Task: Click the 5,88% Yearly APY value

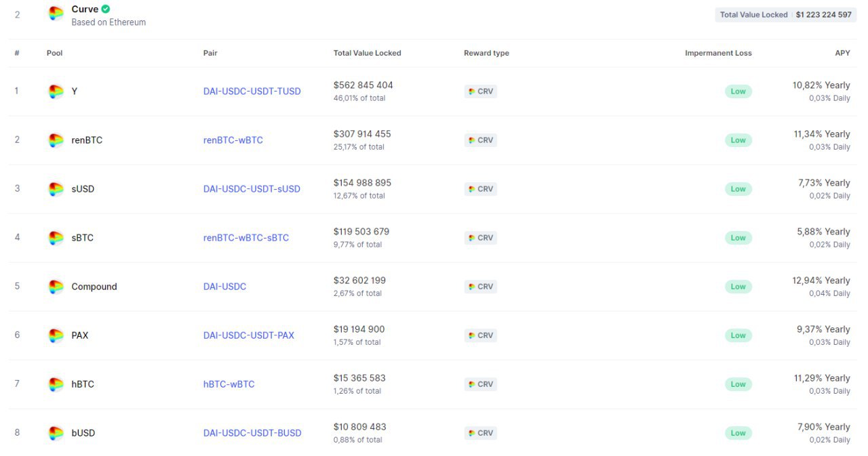Action: click(823, 232)
